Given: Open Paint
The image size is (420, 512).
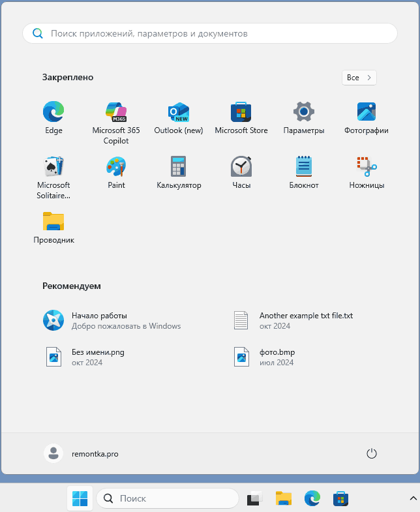Looking at the screenshot, I should [x=116, y=173].
